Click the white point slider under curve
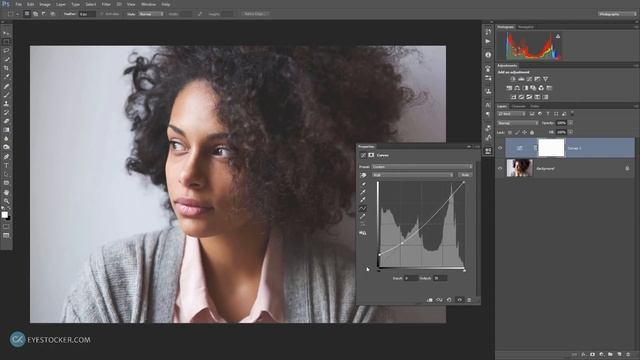The image size is (640, 360). [x=464, y=270]
